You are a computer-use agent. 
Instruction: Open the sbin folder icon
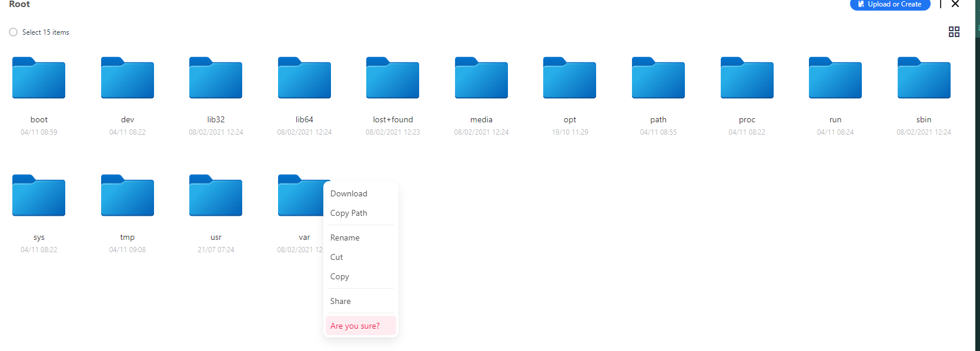[x=924, y=78]
